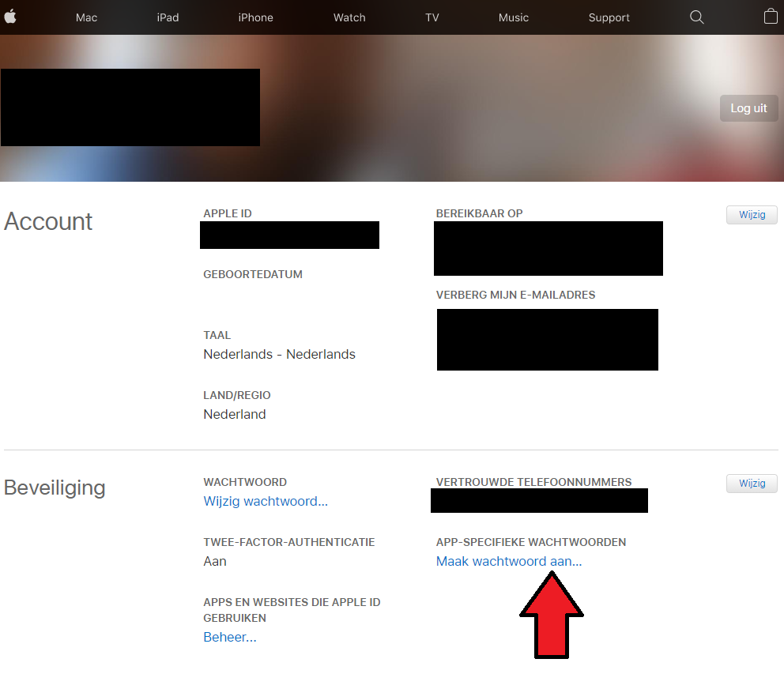Click the Nederlands - Nederlands language value
Viewport: 784px width, 689px height.
tap(280, 354)
